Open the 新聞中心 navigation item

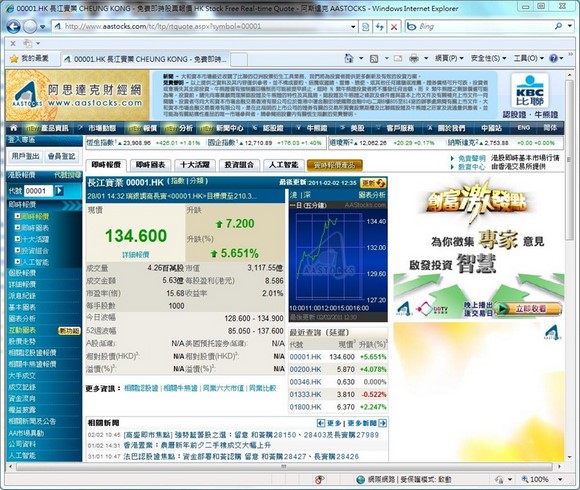click(x=230, y=128)
